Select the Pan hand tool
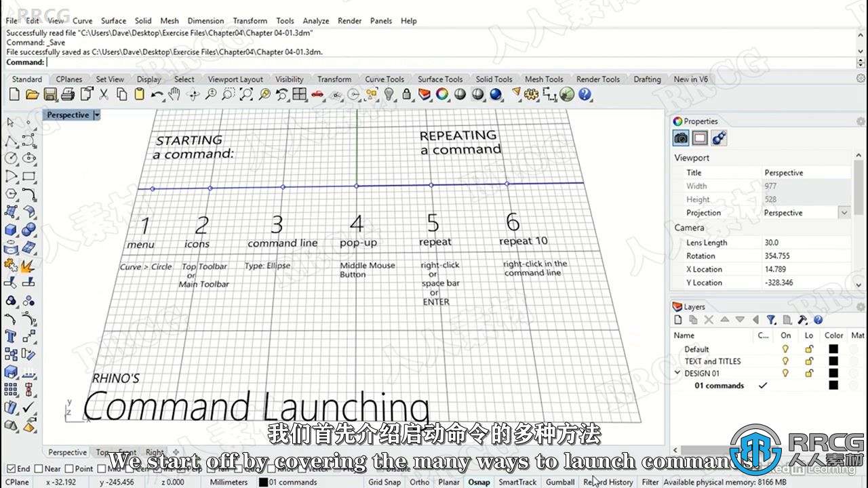 175,95
